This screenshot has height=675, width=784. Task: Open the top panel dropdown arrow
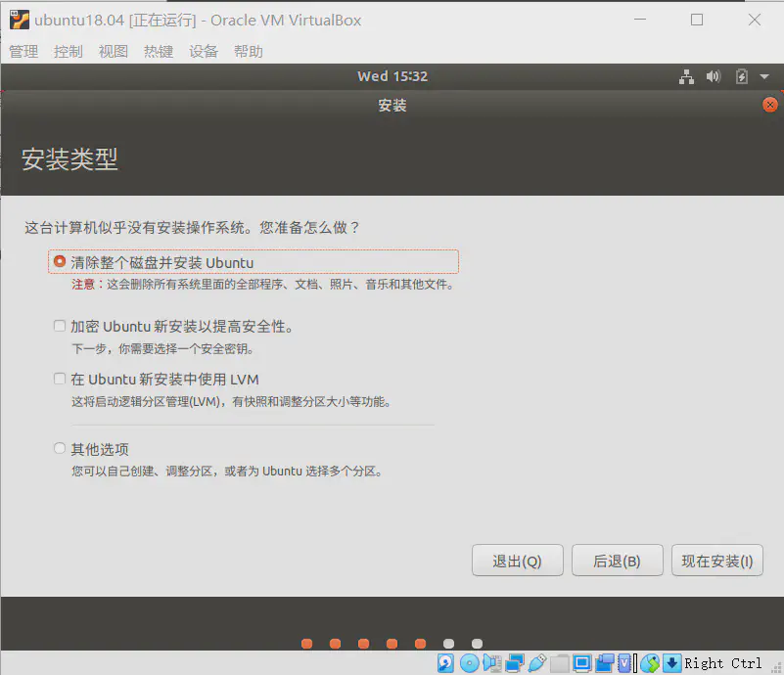763,75
